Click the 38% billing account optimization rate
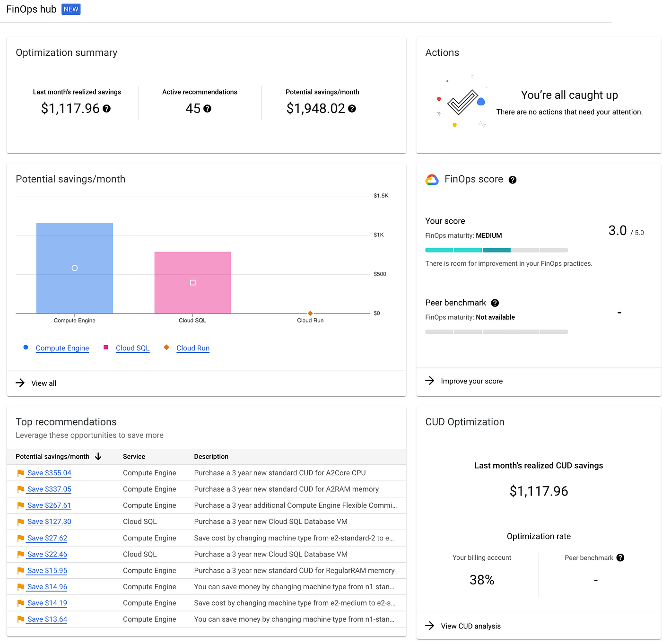The image size is (662, 644). 482,580
